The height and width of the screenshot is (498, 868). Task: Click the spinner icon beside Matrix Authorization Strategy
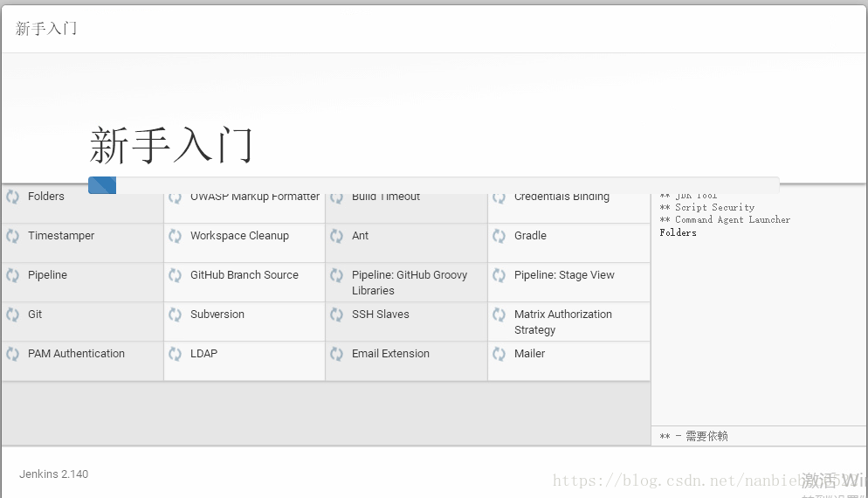[499, 315]
